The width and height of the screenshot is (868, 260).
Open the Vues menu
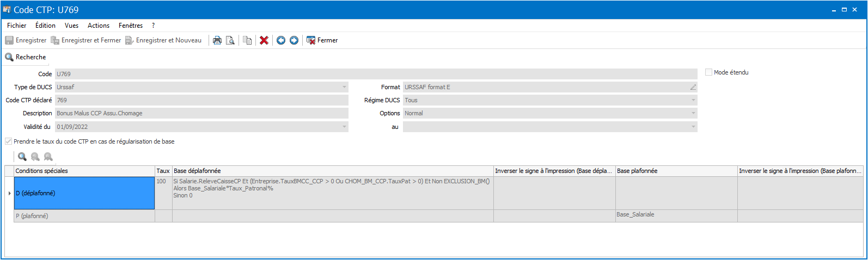[71, 26]
